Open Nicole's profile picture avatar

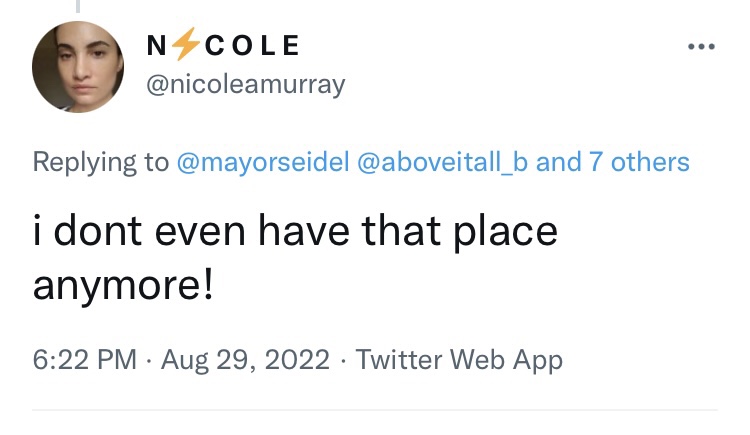77,67
